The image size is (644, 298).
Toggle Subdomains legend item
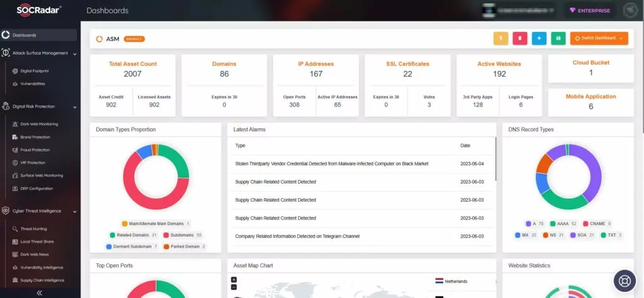[x=183, y=235]
